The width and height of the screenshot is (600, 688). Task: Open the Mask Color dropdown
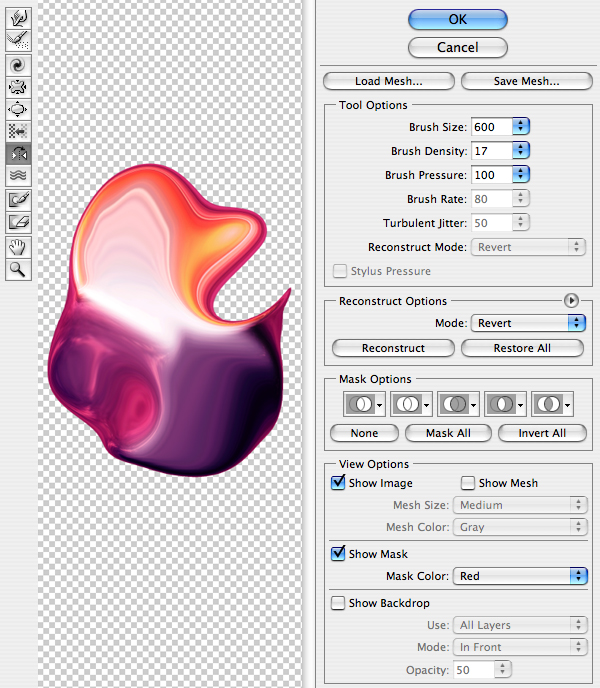[520, 576]
